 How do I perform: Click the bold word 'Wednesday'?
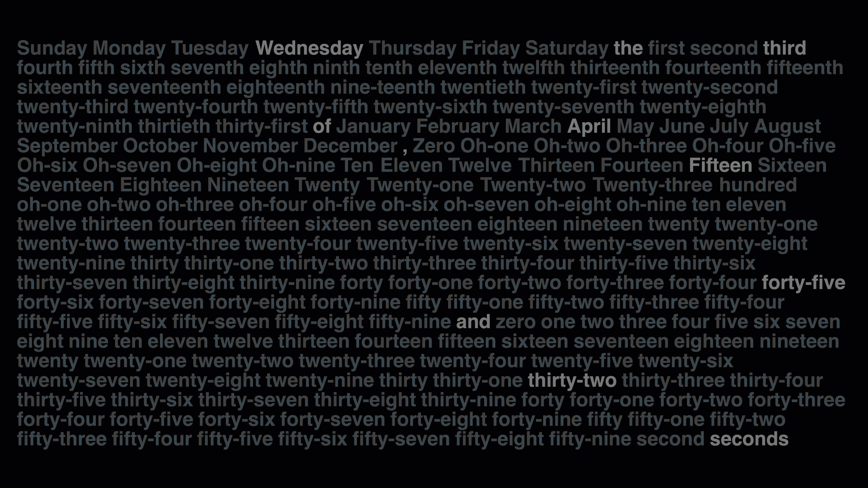(308, 48)
